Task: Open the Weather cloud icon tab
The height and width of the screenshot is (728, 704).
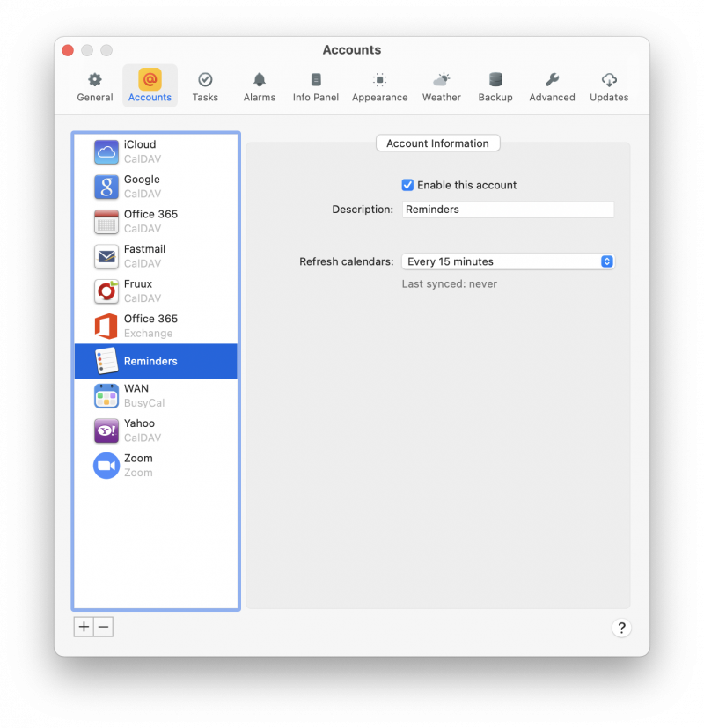Action: (x=442, y=80)
